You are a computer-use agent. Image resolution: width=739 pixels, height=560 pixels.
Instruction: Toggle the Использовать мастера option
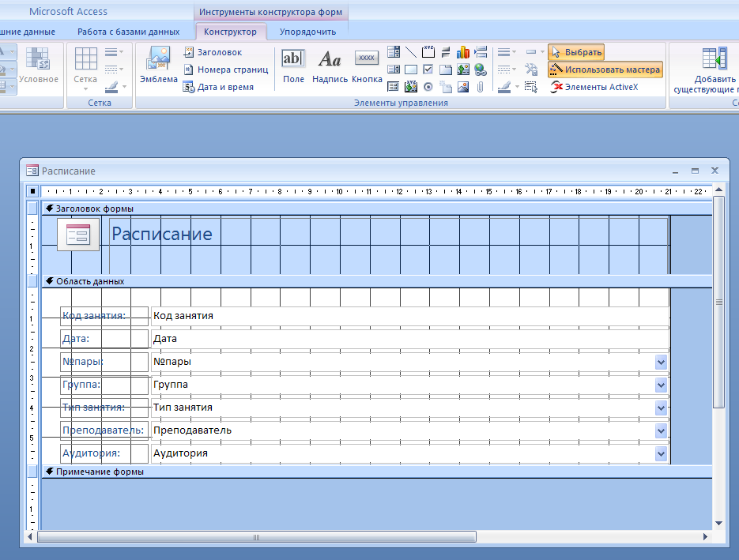[605, 70]
